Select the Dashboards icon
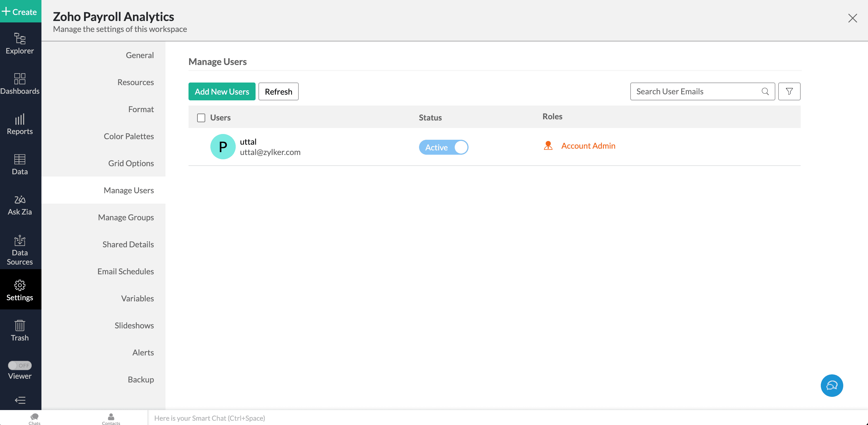This screenshot has height=425, width=868. pyautogui.click(x=20, y=83)
